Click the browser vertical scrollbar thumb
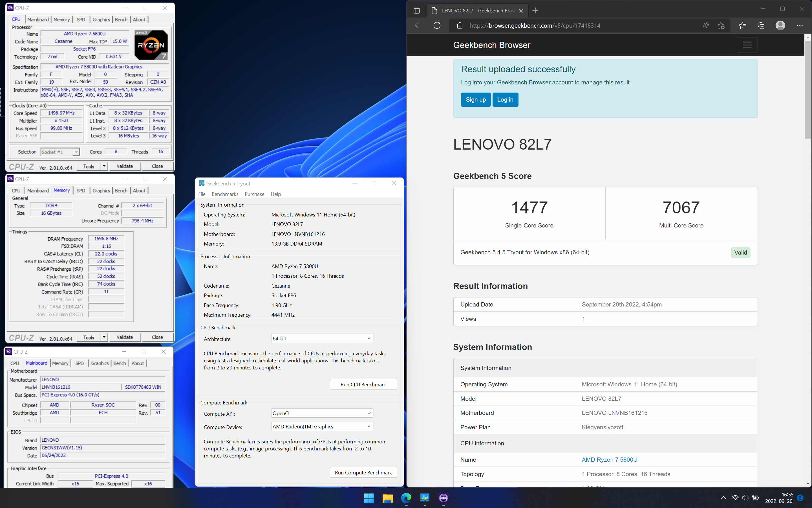812x508 pixels. [x=808, y=90]
